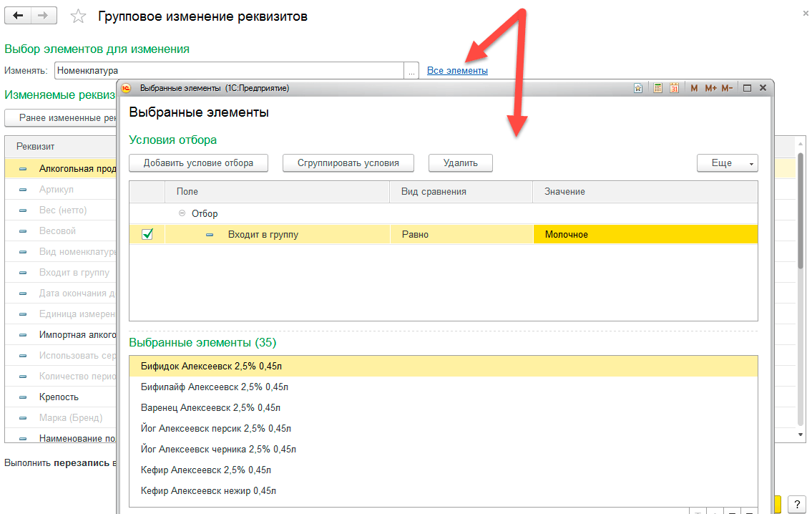Click Добавить условие отбора button

click(198, 163)
